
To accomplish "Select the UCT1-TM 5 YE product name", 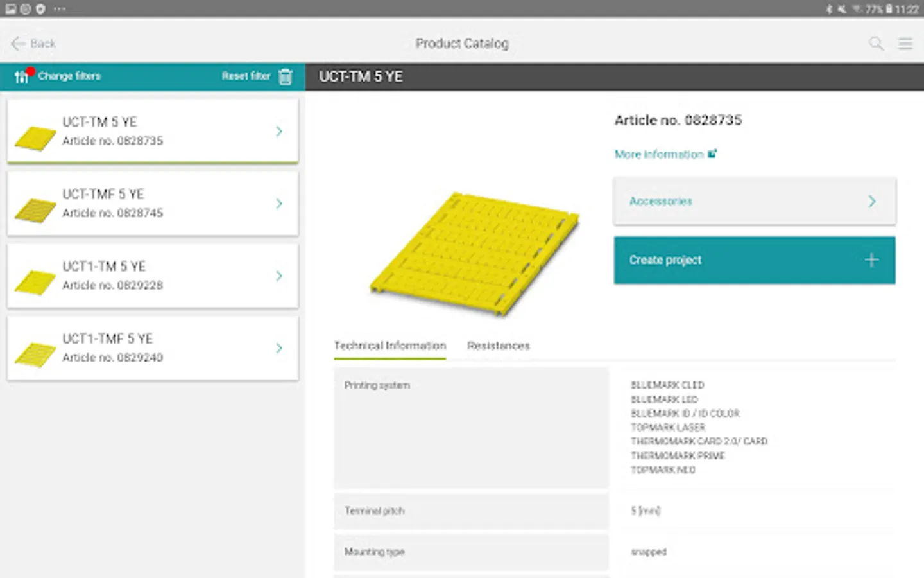I will 104,267.
